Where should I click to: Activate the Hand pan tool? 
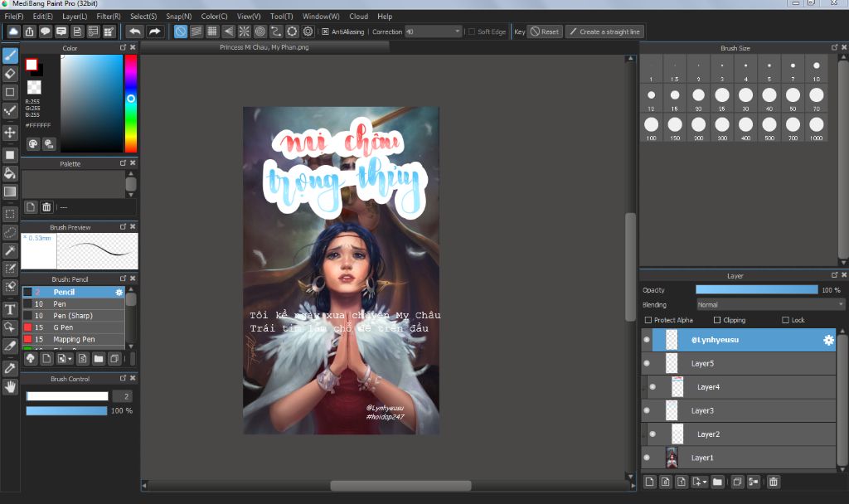[x=10, y=386]
